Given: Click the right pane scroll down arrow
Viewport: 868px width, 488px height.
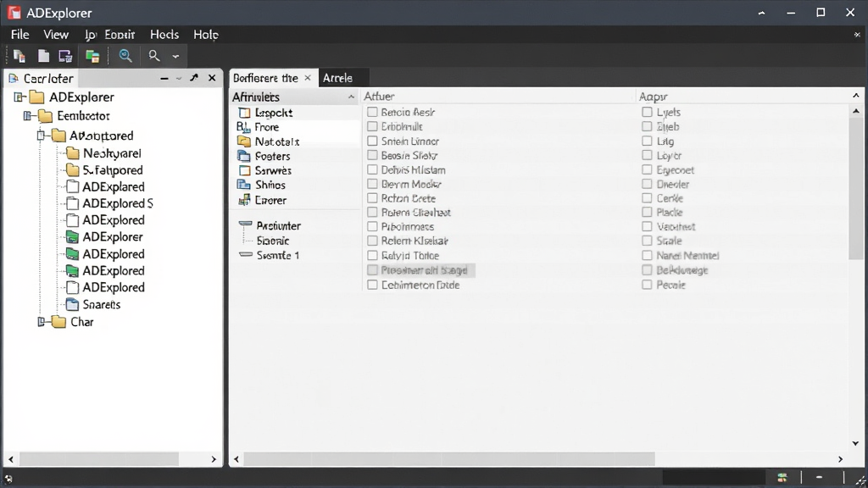Looking at the screenshot, I should pos(855,443).
